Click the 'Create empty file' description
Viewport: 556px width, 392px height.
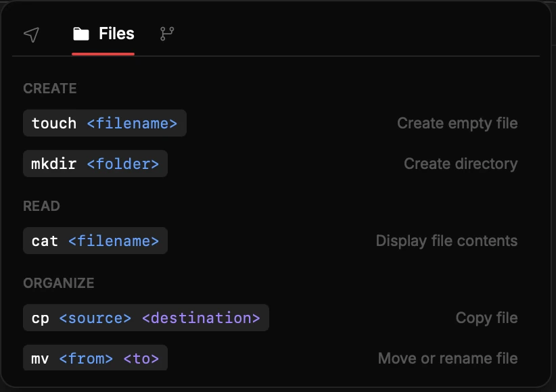[457, 123]
